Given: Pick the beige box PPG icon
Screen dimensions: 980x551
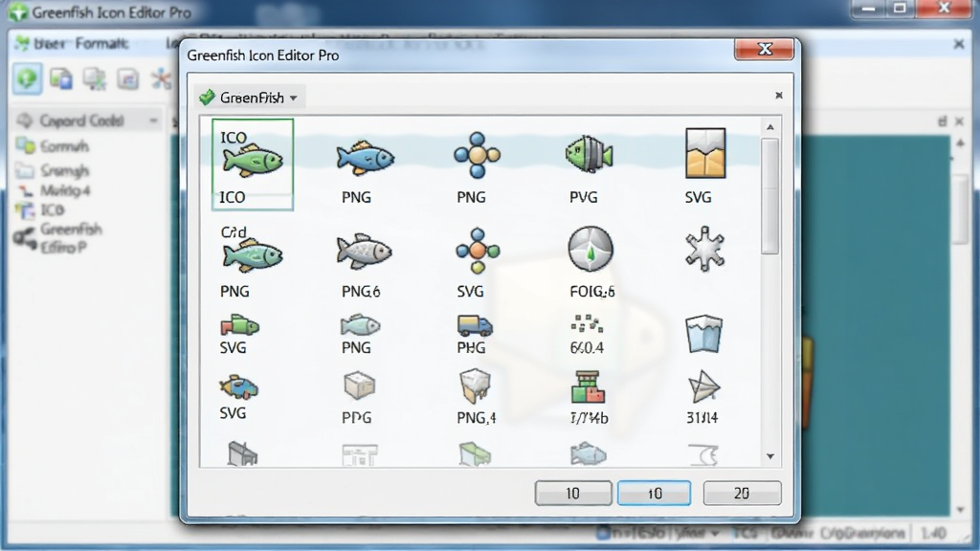Looking at the screenshot, I should tap(360, 386).
